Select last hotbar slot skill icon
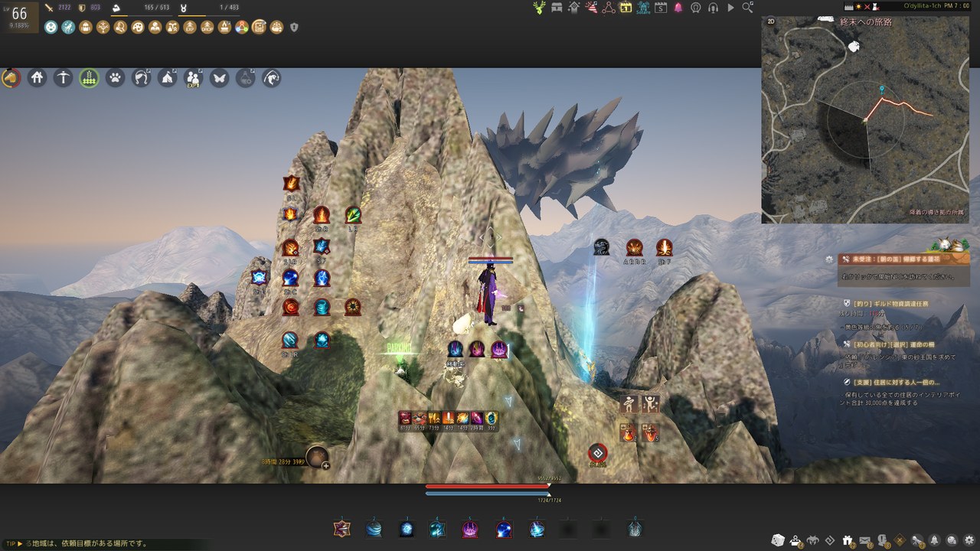980x551 pixels. click(x=635, y=528)
